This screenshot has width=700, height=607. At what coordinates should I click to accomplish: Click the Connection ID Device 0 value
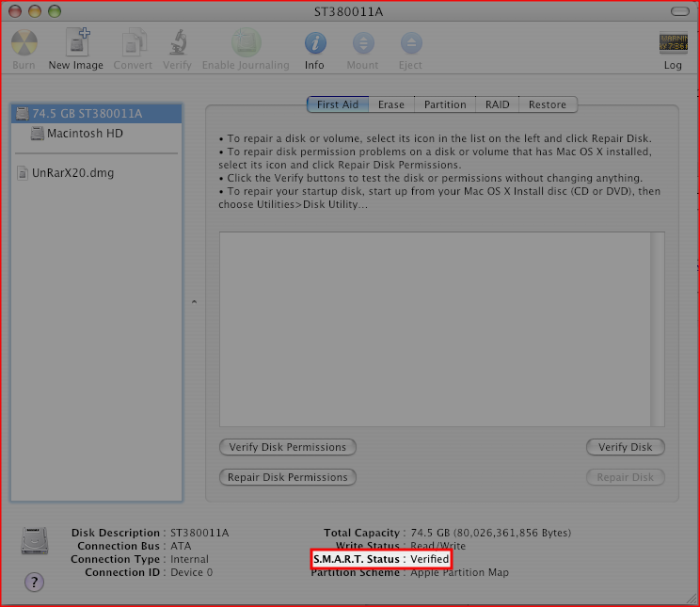pos(192,572)
